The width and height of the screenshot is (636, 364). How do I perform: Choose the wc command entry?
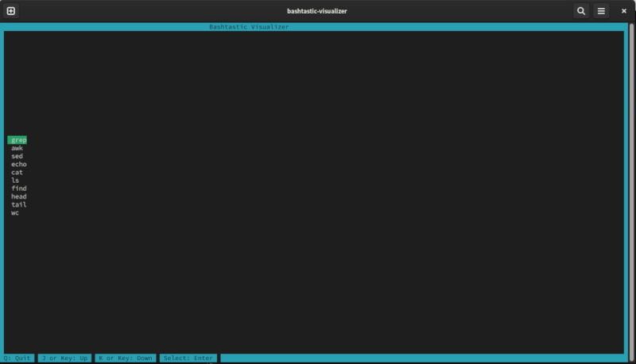pyautogui.click(x=15, y=213)
